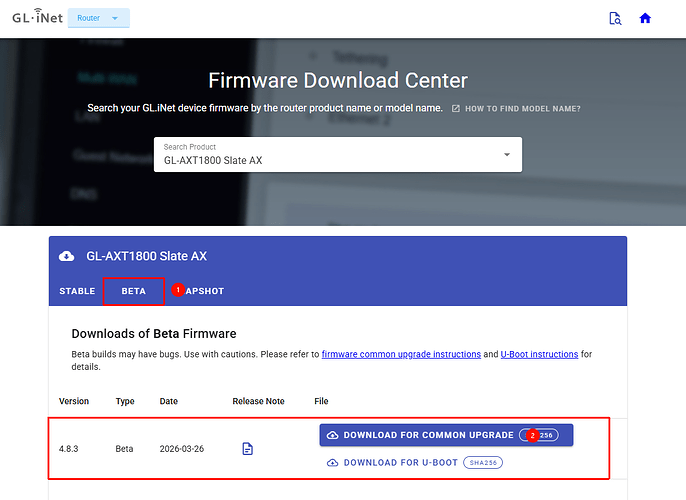Viewport: 686px width, 500px height.
Task: Click the Firmware Download Center heading
Action: click(x=338, y=80)
